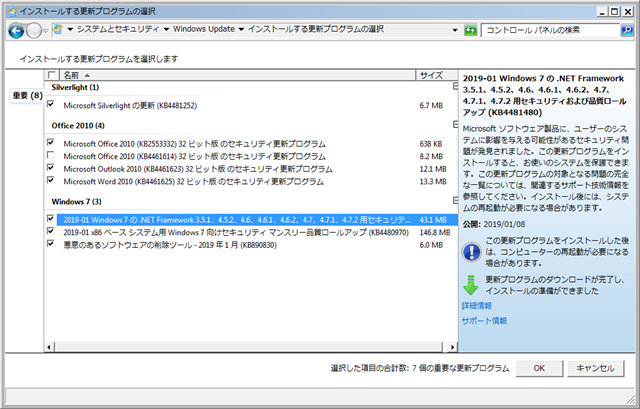The height and width of the screenshot is (409, 640).
Task: Navigate to システムとセキュリティ breadcrumb
Action: tap(118, 29)
